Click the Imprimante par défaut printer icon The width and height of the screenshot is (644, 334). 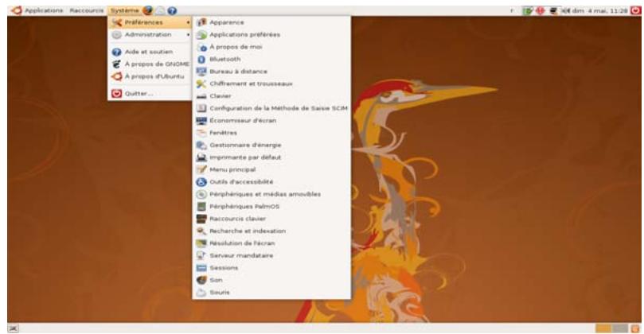pyautogui.click(x=201, y=157)
